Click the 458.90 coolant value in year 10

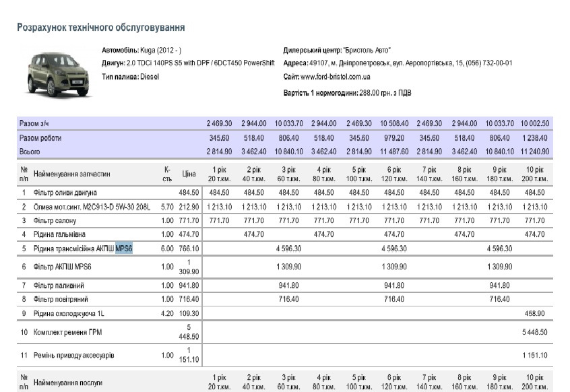pyautogui.click(x=535, y=313)
